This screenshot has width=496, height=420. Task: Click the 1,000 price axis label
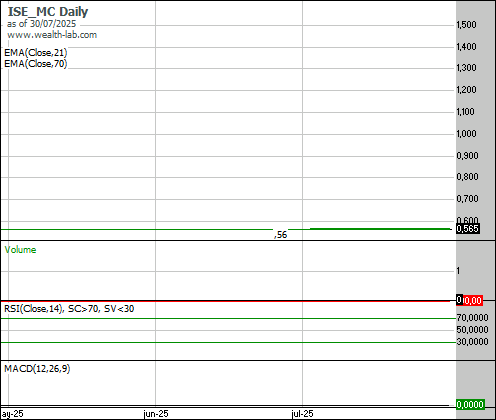point(466,134)
